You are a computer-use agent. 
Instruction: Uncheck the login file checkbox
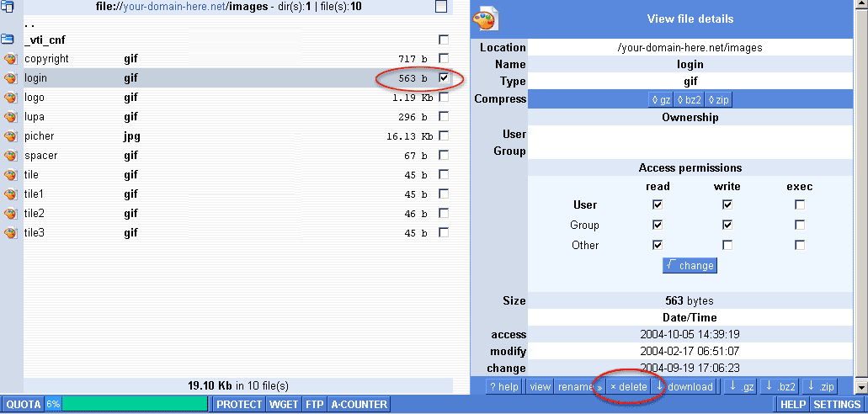444,78
